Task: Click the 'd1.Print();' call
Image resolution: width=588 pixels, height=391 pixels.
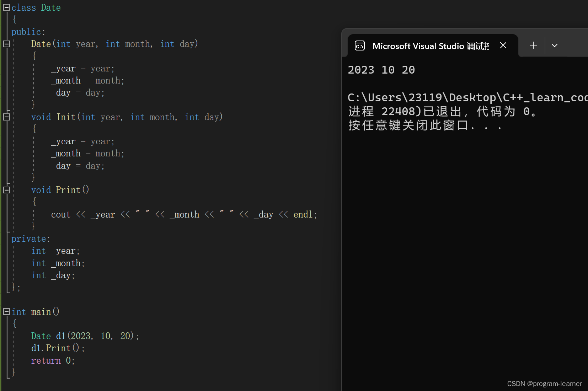Action: point(58,348)
